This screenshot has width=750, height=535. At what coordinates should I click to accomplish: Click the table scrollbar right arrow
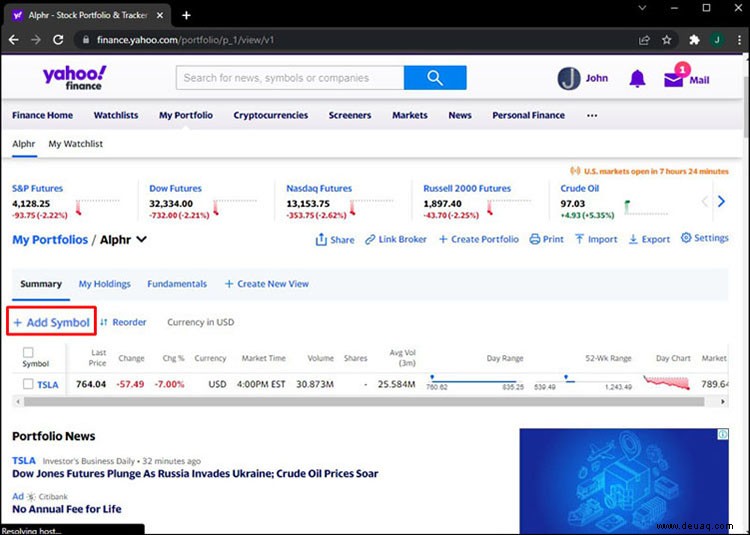[x=723, y=402]
